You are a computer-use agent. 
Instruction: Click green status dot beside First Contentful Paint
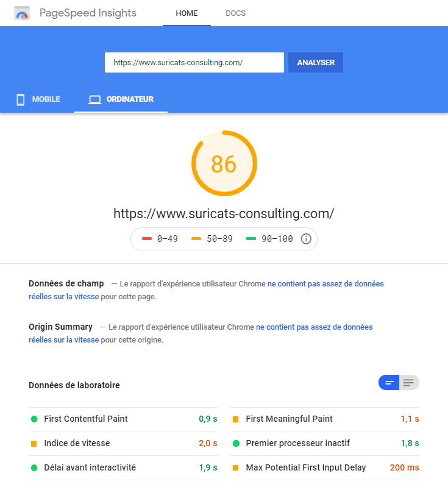[34, 419]
